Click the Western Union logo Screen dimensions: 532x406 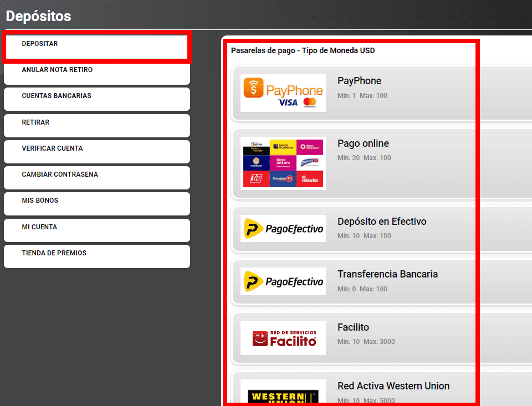tap(283, 393)
